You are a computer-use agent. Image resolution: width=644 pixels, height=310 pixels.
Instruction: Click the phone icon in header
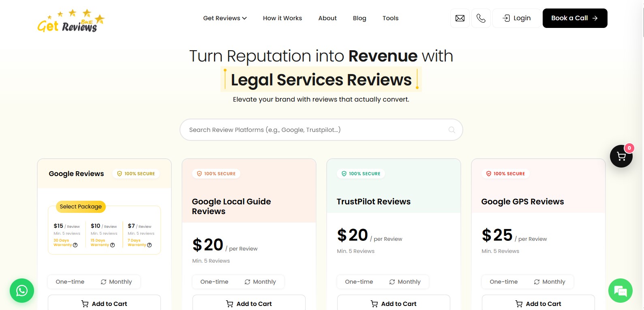pyautogui.click(x=481, y=18)
